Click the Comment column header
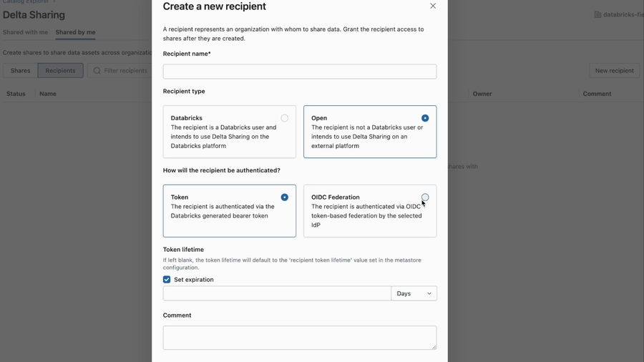The width and height of the screenshot is (644, 362). (x=597, y=94)
